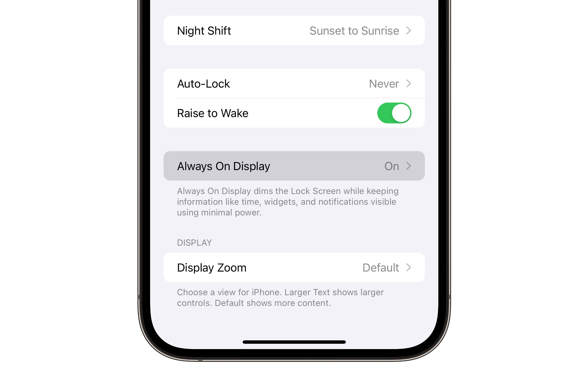Change Display Zoom from Default
The image size is (588, 392).
coord(294,267)
